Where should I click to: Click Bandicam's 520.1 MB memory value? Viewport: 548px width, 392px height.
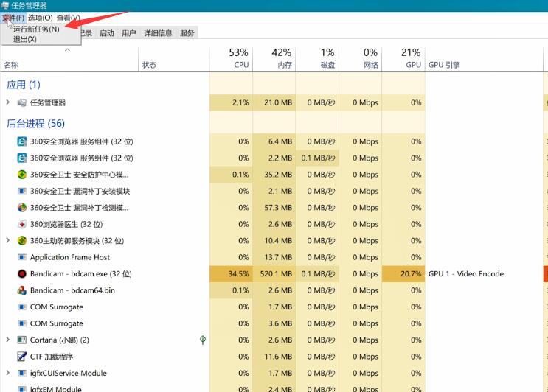[x=276, y=273]
